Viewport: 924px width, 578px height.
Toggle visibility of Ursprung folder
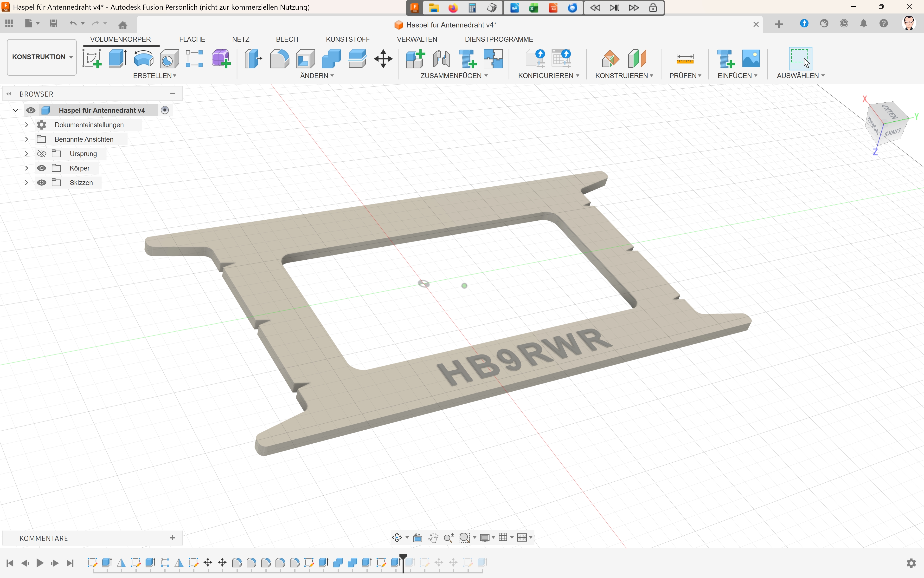(42, 154)
